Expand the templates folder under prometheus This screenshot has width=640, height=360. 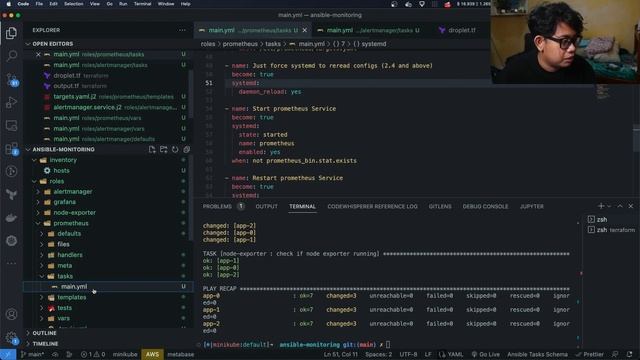tap(42, 297)
